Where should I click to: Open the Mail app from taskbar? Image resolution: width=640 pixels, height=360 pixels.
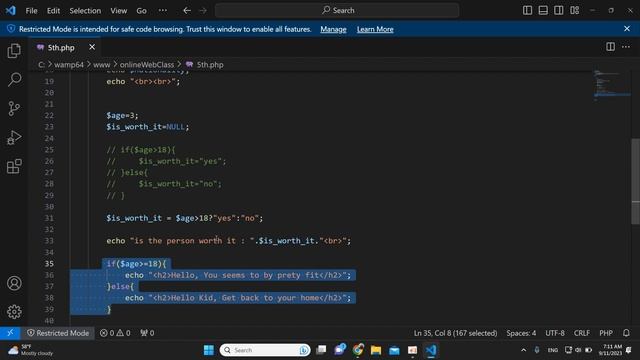point(394,350)
